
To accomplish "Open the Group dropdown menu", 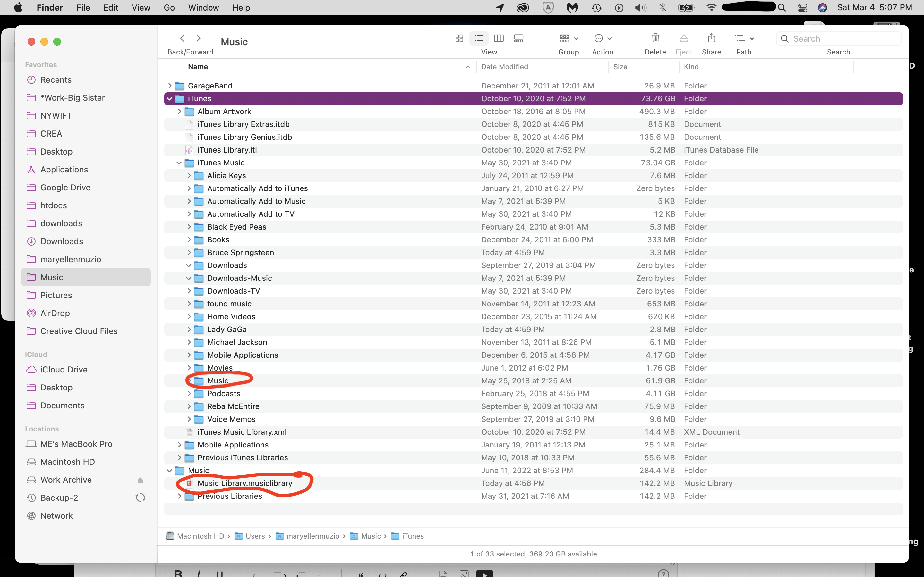I will point(569,38).
